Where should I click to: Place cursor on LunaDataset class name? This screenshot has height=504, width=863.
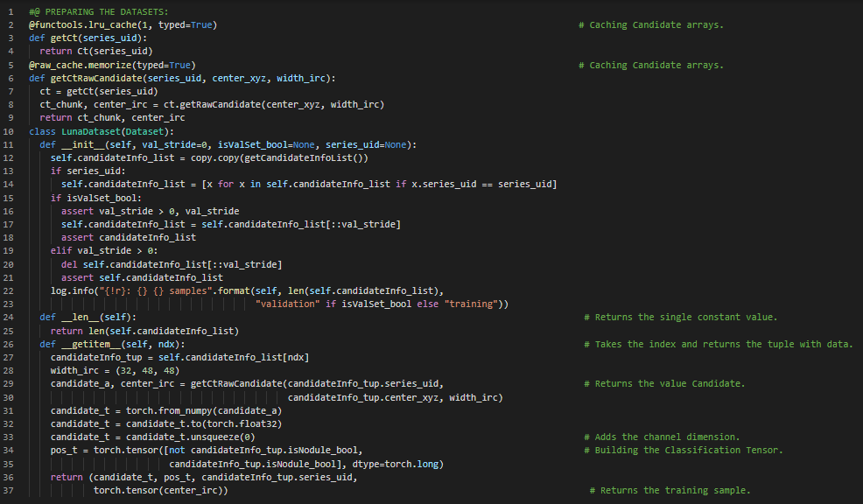(90, 131)
